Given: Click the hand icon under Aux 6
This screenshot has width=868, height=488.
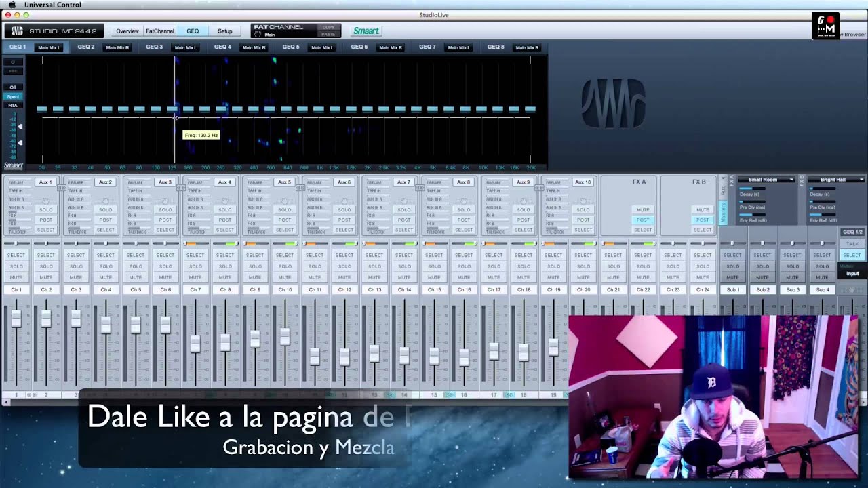Looking at the screenshot, I should (x=344, y=201).
